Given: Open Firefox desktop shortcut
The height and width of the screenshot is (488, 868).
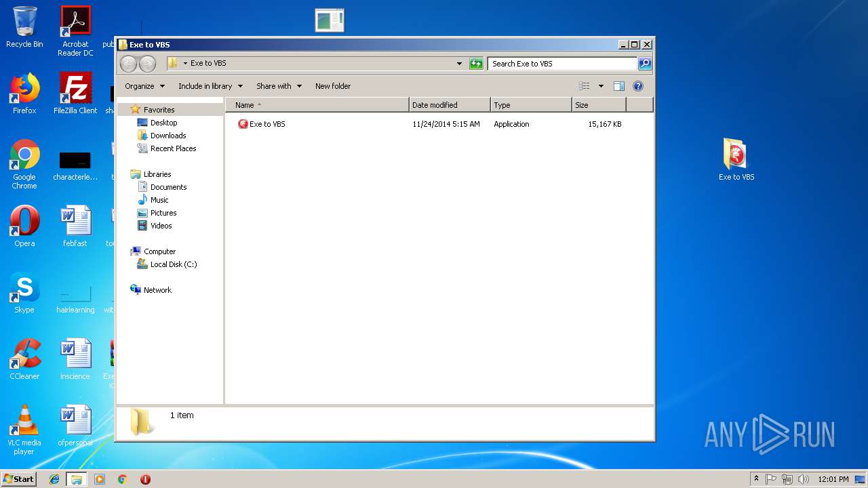Looking at the screenshot, I should coord(24,94).
